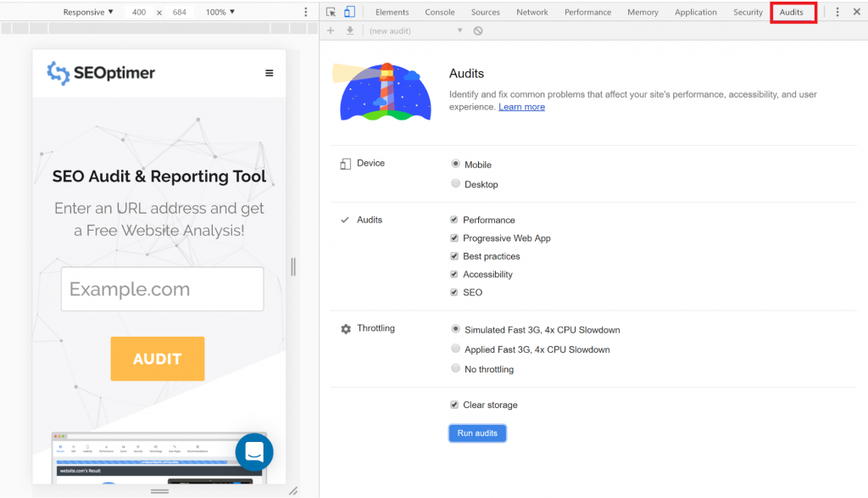Open the Responsive device dropdown
868x498 pixels.
click(88, 12)
